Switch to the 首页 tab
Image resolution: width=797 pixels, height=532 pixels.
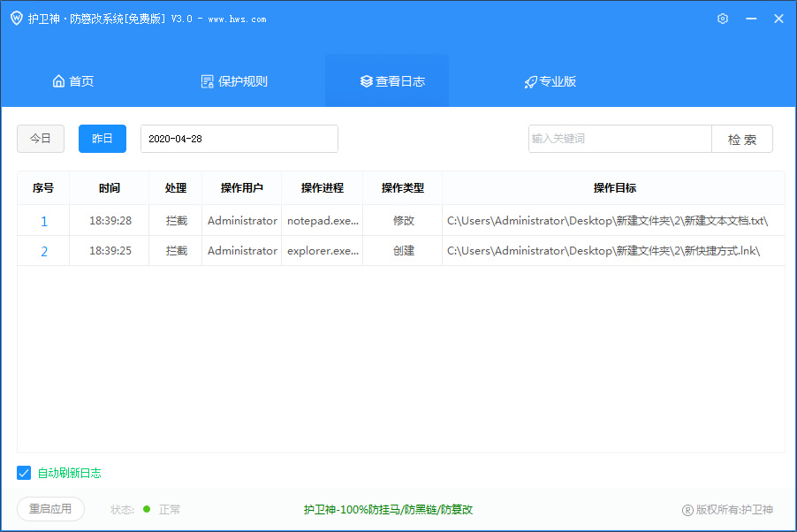point(72,80)
